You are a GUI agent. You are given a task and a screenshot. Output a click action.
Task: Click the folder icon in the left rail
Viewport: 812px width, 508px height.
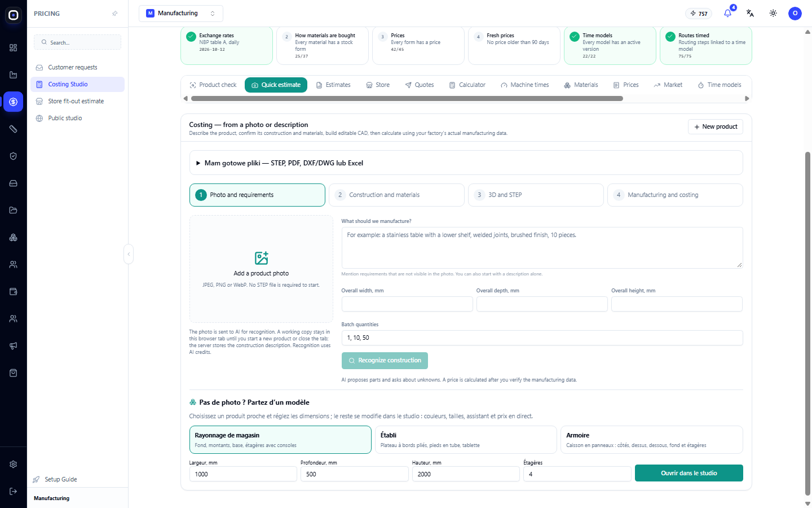click(x=14, y=211)
